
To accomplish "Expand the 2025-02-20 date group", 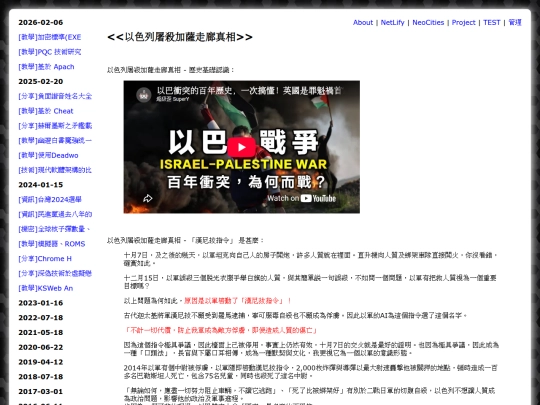I will coord(41,82).
